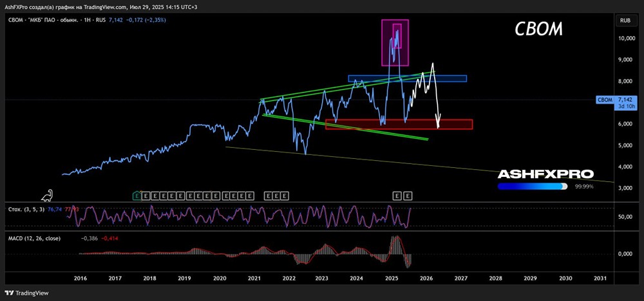The width and height of the screenshot is (644, 301).
Task: Select the CBOM symbol legend title
Action: (x=56, y=20)
